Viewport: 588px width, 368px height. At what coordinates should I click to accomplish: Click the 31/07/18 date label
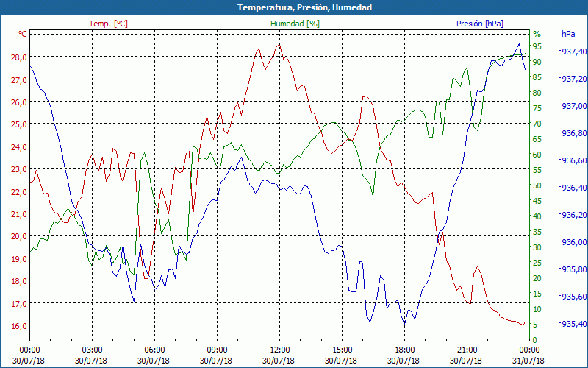(528, 361)
